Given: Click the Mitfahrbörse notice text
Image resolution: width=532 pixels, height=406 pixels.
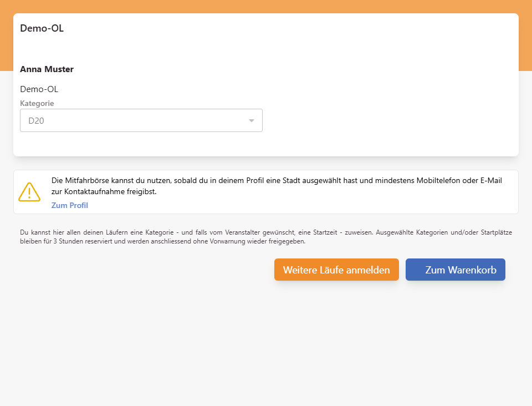Looking at the screenshot, I should point(277,186).
